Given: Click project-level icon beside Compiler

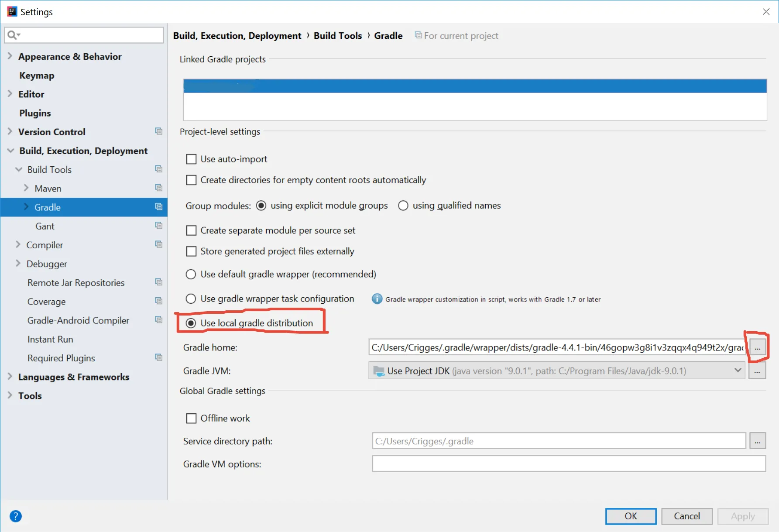Looking at the screenshot, I should click(159, 244).
